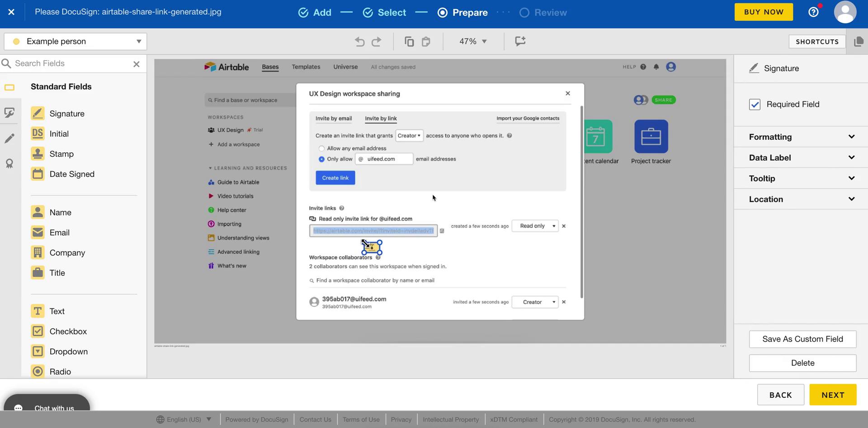868x428 pixels.
Task: Open the Terms of Use link
Action: point(361,419)
